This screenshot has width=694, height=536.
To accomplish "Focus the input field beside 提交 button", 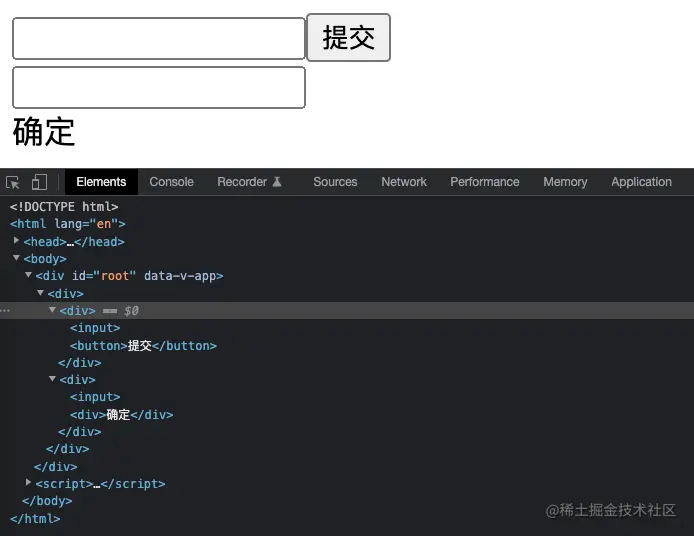I will 159,39.
